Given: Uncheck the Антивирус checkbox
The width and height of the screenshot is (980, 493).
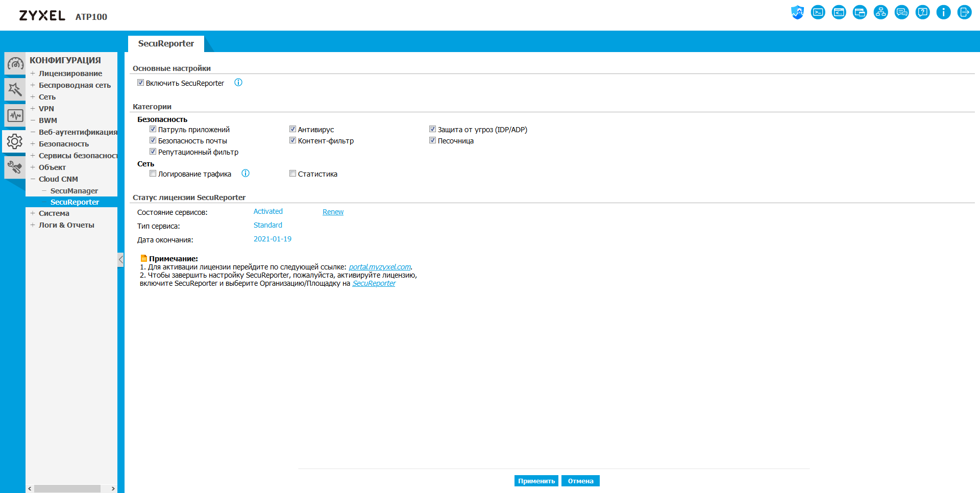Looking at the screenshot, I should point(292,129).
